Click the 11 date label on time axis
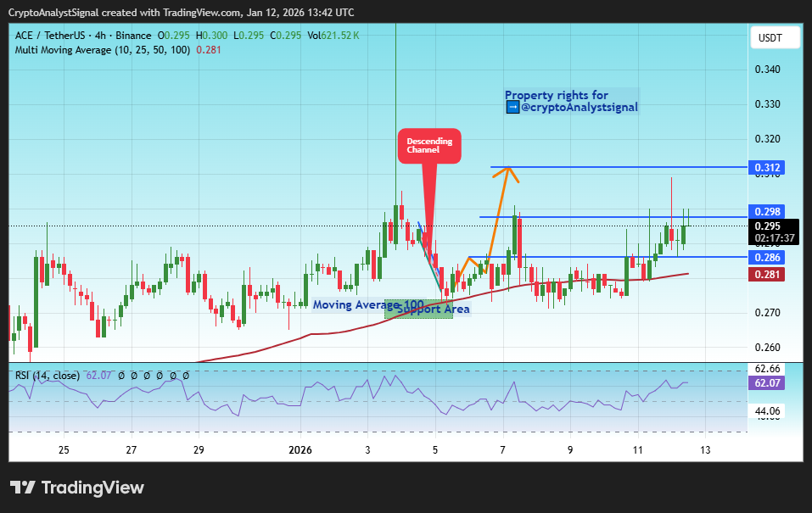Image resolution: width=812 pixels, height=513 pixels. [x=637, y=450]
